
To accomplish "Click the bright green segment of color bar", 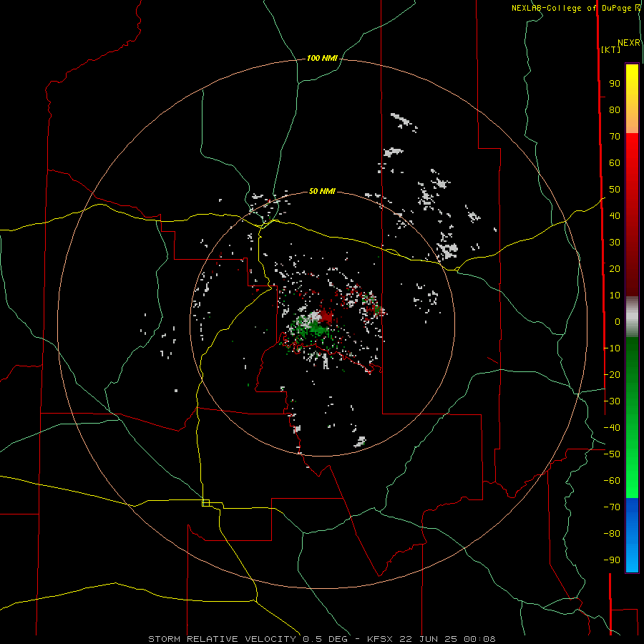I will click(632, 472).
